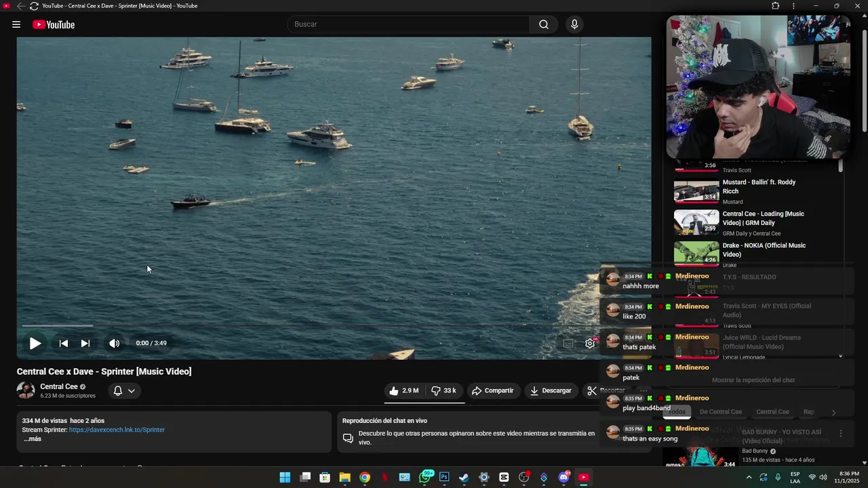
Task: Select the De Central Cee filter chip
Action: click(721, 412)
